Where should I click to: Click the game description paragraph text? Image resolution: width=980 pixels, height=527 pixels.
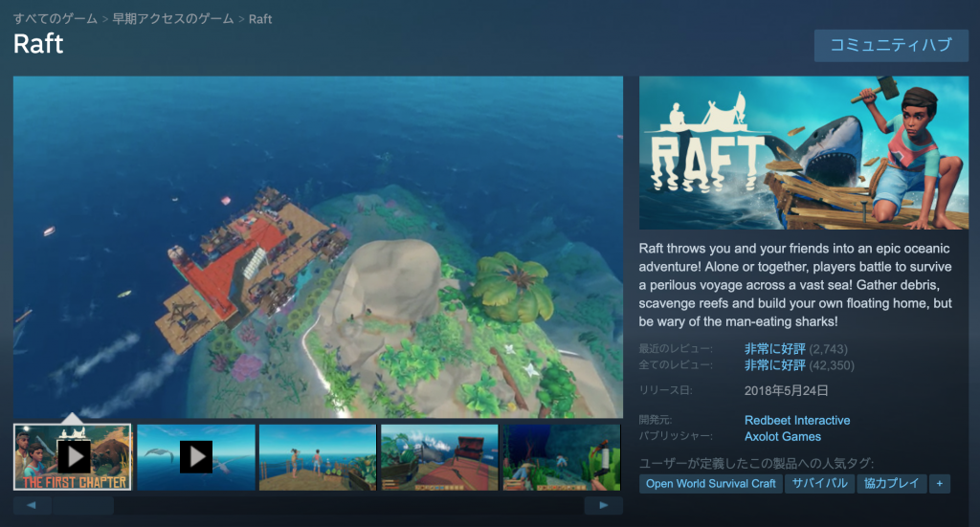coord(795,285)
